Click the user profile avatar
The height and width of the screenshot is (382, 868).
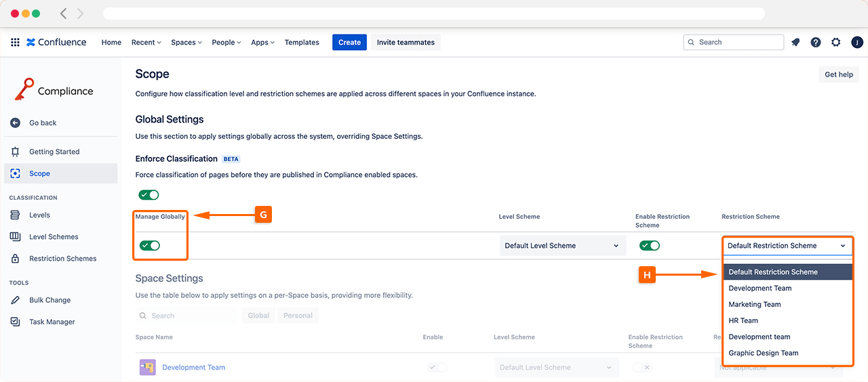[x=857, y=42]
